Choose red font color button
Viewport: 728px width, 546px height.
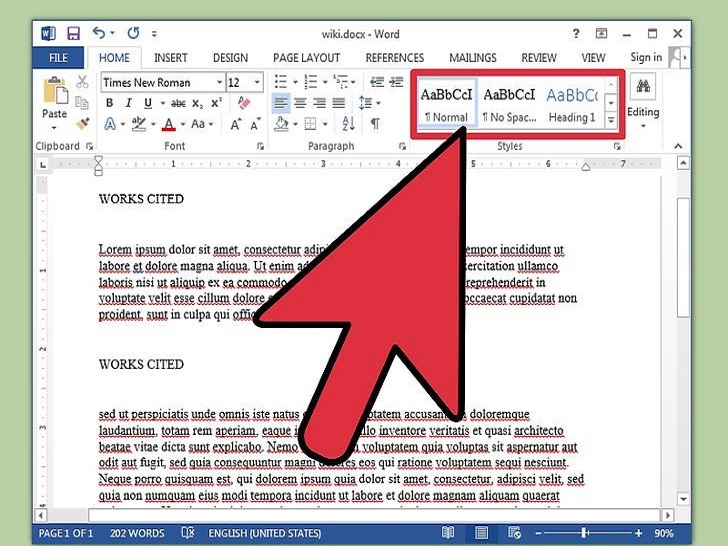pyautogui.click(x=169, y=124)
